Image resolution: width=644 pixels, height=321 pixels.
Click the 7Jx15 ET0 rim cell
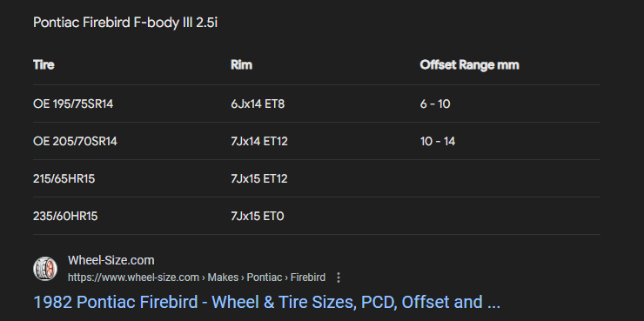point(257,216)
